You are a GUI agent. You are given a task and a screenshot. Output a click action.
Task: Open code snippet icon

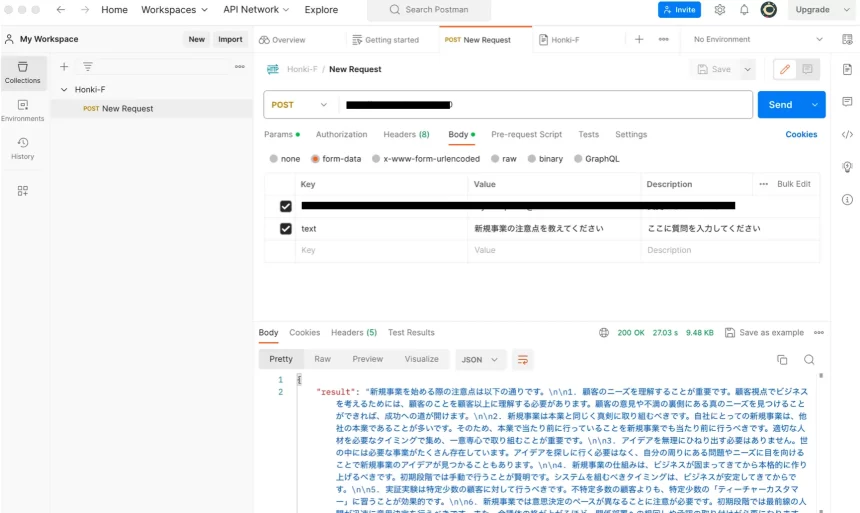pos(847,134)
